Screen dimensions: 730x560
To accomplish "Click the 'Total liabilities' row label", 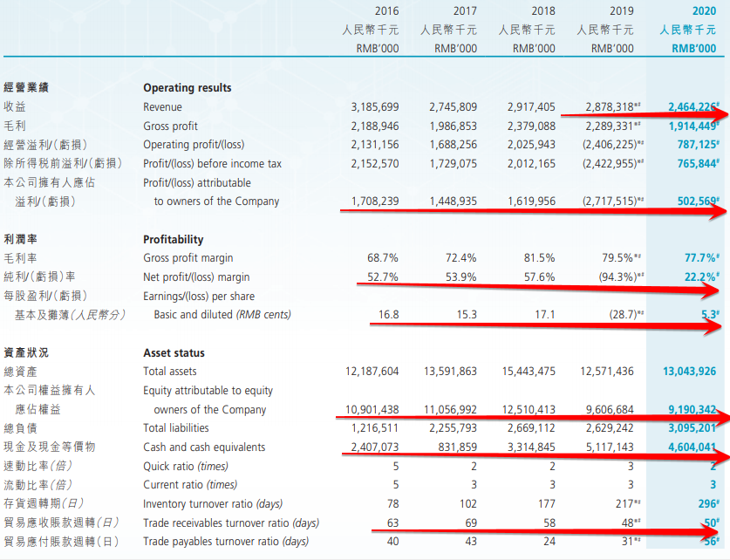I will [175, 428].
